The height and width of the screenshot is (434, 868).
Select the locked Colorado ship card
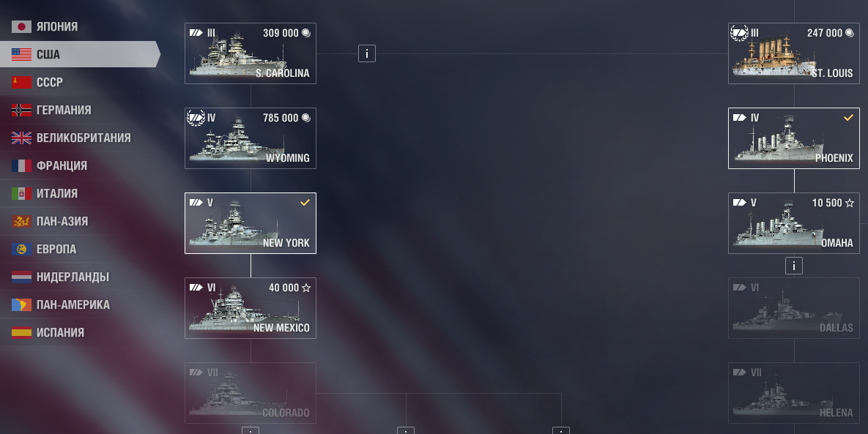(x=251, y=393)
